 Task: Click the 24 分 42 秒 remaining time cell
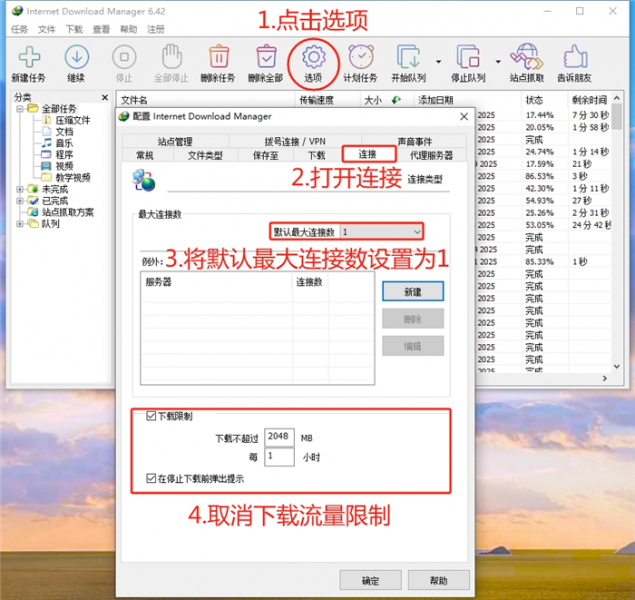click(591, 225)
